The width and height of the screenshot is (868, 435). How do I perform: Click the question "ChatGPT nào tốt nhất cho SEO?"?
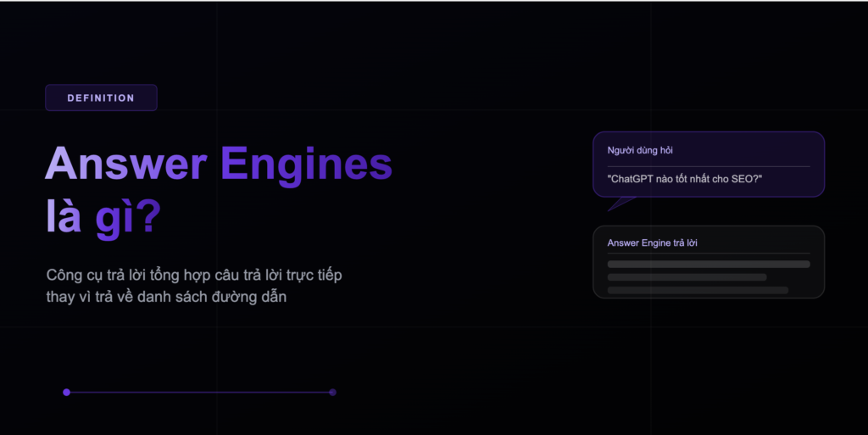[685, 179]
